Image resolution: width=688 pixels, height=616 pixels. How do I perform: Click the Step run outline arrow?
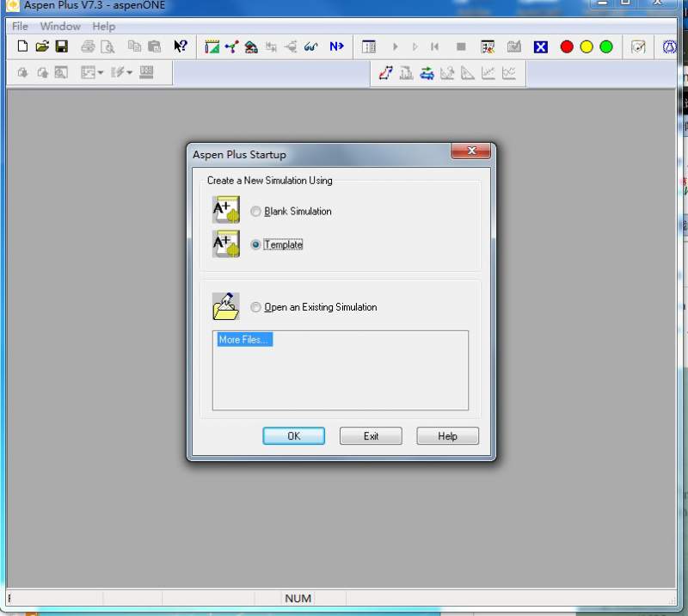[415, 46]
